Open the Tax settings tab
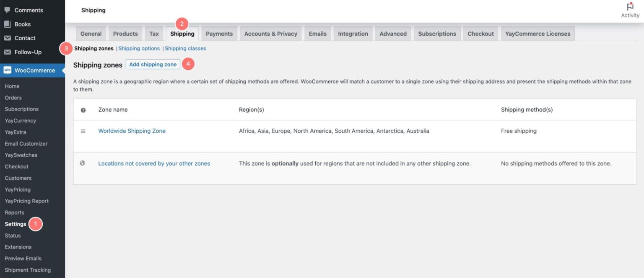Viewport: 644px width, 278px height. (154, 33)
